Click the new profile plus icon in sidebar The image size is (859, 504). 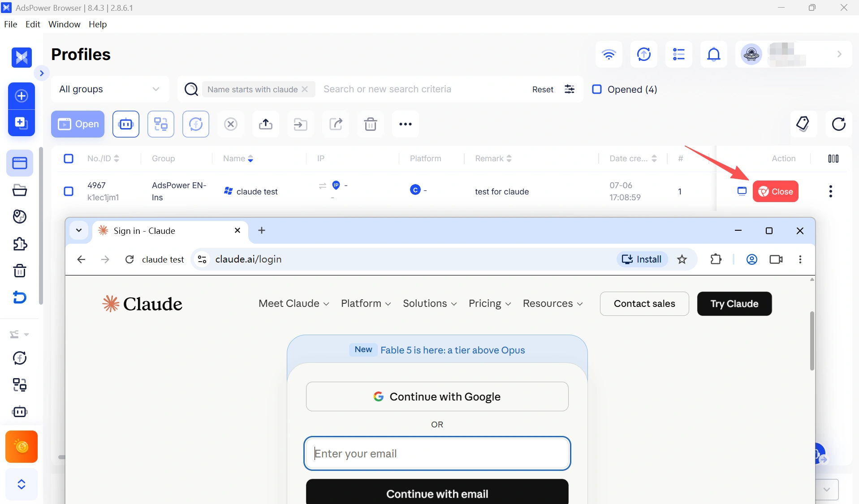pyautogui.click(x=22, y=96)
